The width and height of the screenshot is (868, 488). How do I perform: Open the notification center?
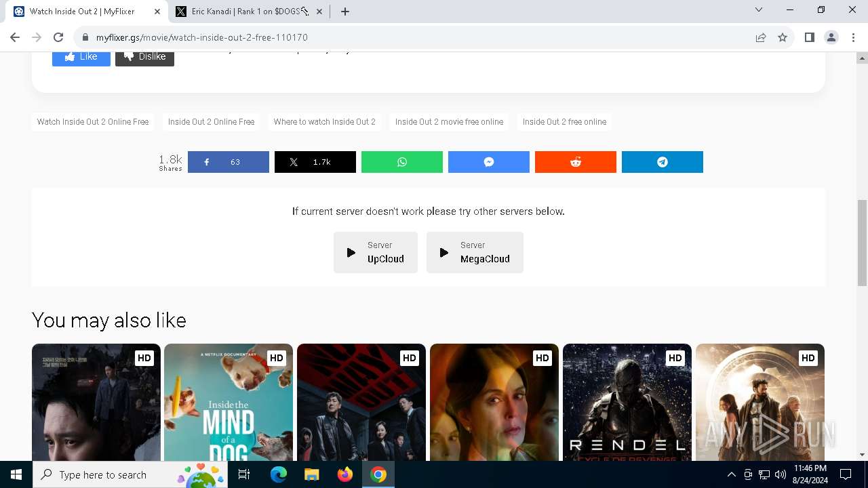click(x=846, y=474)
